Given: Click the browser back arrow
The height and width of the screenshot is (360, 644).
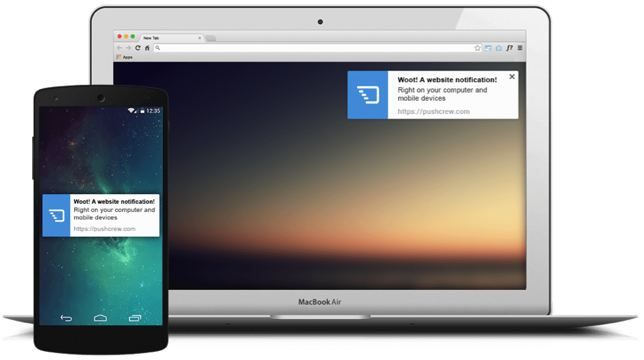Looking at the screenshot, I should [119, 48].
